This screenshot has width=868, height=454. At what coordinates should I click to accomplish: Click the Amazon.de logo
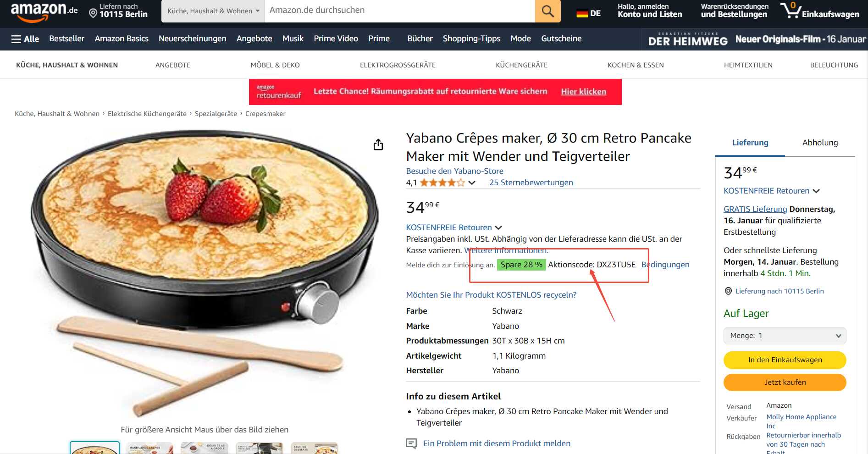[x=44, y=12]
